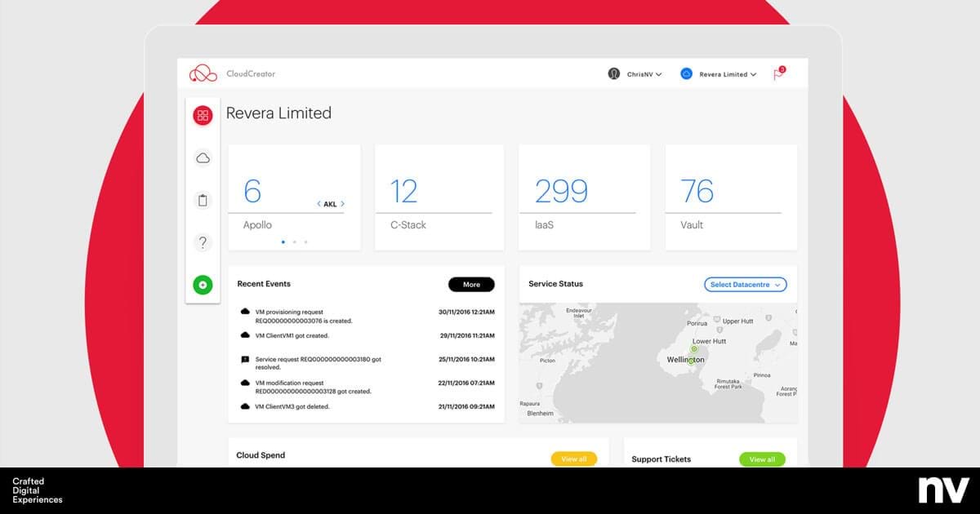The width and height of the screenshot is (980, 514).
Task: Click the Wellington marker on the map
Action: point(690,360)
